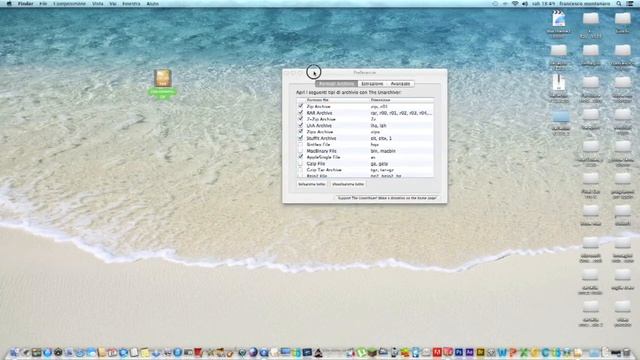Launch Adobe Bridge Br icon in Dock
Image resolution: width=640 pixels, height=360 pixels.
tap(480, 352)
